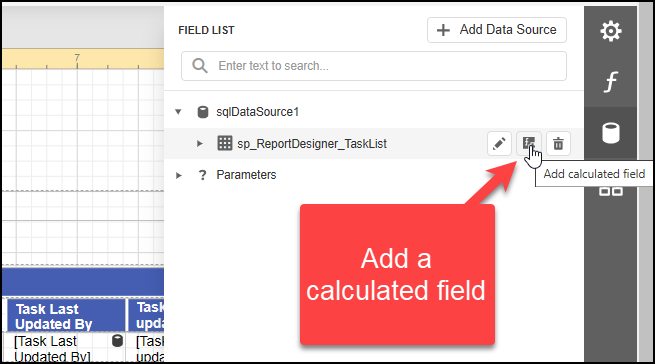This screenshot has width=655, height=364.
Task: Add calculated field to TaskList query
Action: (529, 144)
